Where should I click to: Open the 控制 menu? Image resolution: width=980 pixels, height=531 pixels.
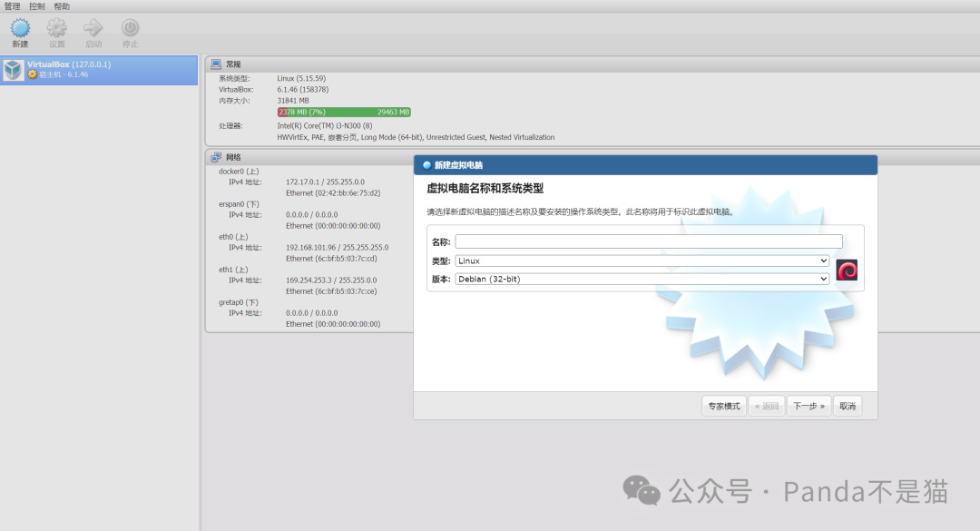point(37,6)
